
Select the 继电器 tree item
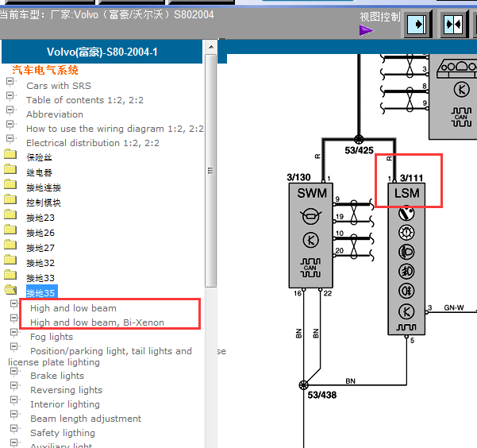tap(39, 172)
